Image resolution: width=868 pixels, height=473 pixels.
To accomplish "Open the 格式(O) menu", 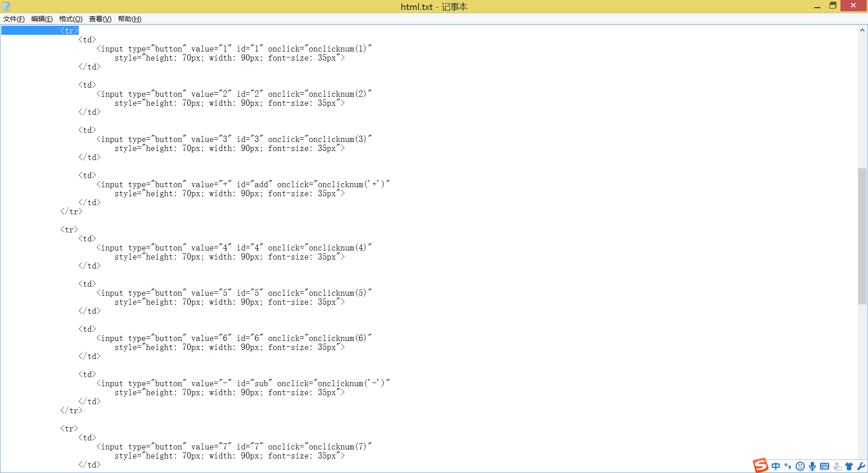I will click(71, 19).
